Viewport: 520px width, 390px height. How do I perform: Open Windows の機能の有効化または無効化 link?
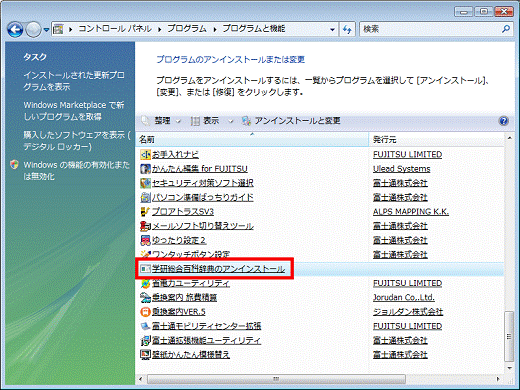(x=76, y=170)
